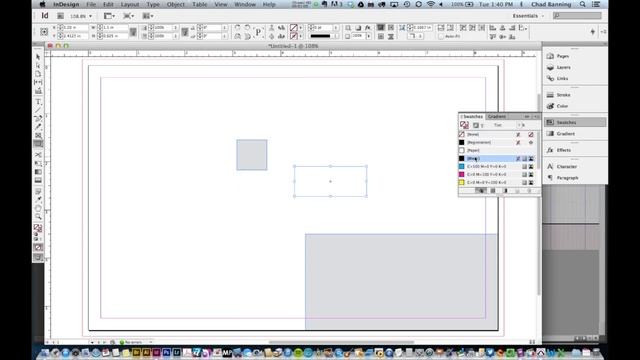The image size is (640, 360).
Task: Select the Eyedropper tool
Action: point(38,200)
